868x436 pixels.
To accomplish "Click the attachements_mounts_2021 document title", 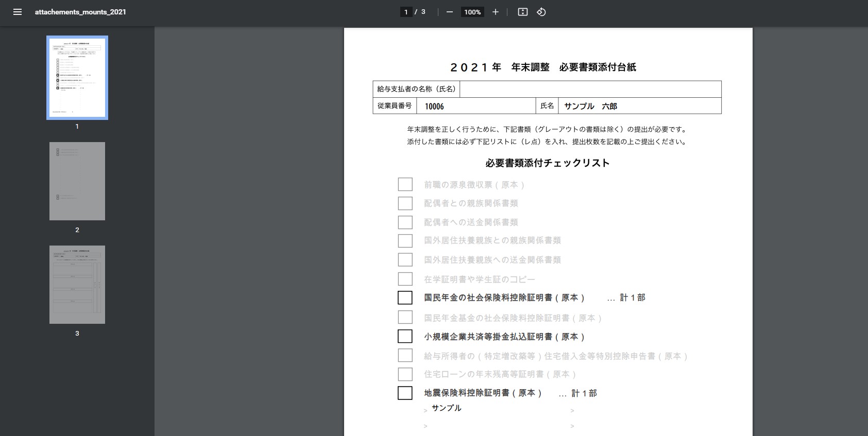I will [x=80, y=12].
